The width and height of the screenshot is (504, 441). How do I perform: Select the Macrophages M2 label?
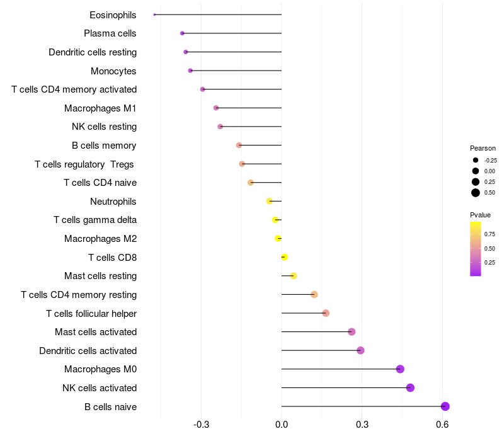coord(100,239)
